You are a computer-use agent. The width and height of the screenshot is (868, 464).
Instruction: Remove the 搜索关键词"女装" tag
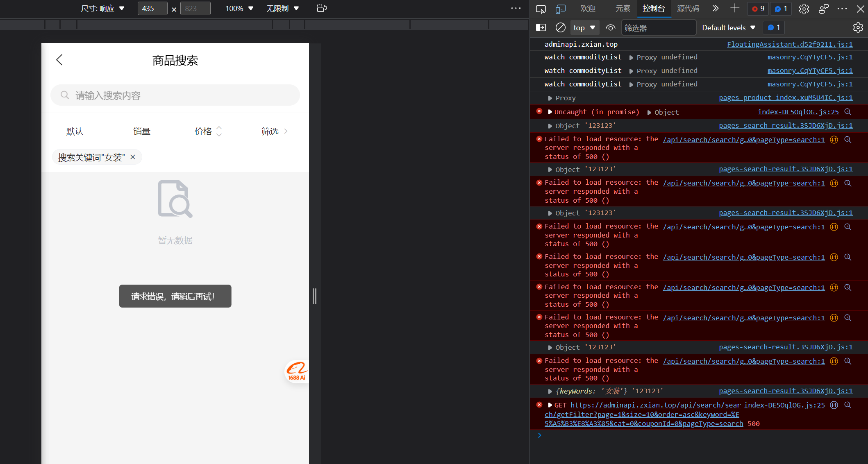click(133, 157)
